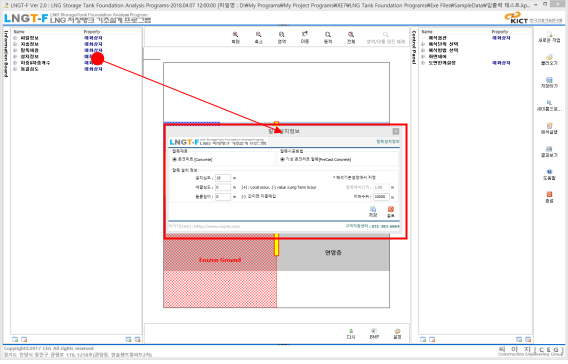This screenshot has width=568, height=364.
Task: Click the 결과보기 view results icon
Action: point(549,152)
